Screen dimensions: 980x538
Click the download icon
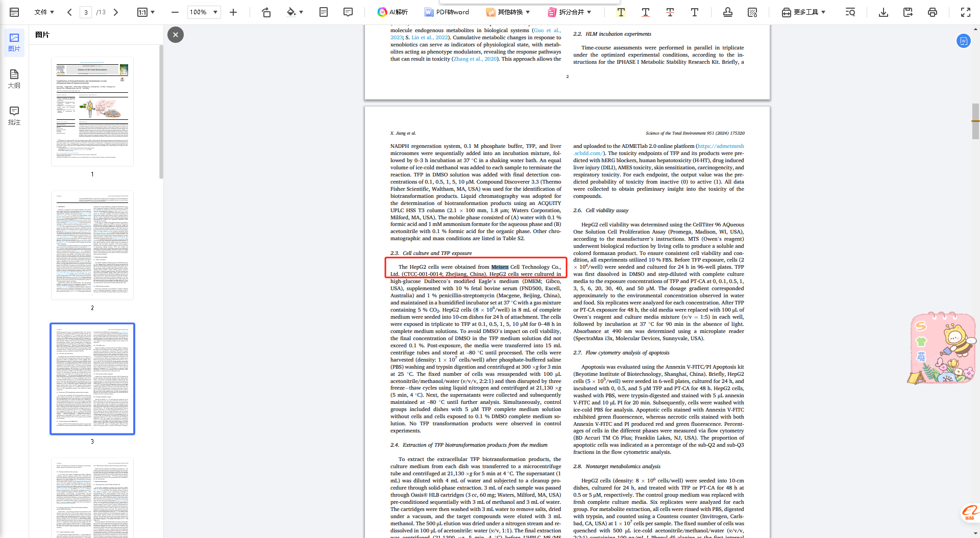point(883,12)
